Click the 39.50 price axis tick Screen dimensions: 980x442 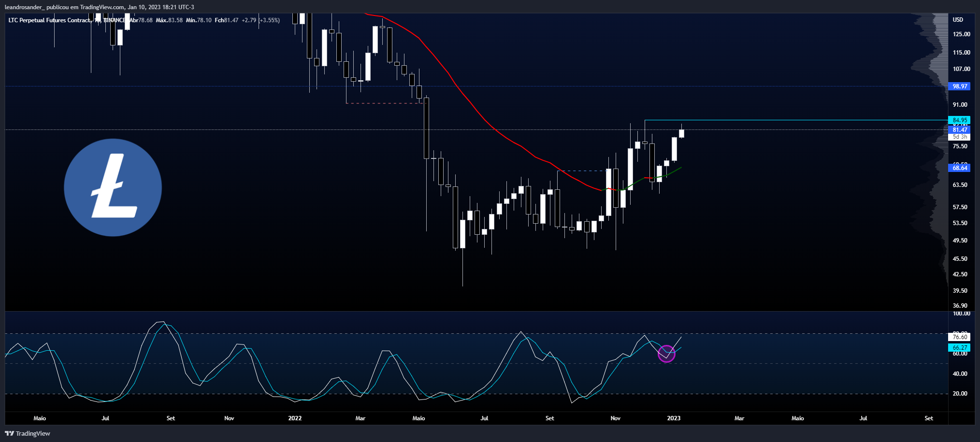click(x=960, y=291)
